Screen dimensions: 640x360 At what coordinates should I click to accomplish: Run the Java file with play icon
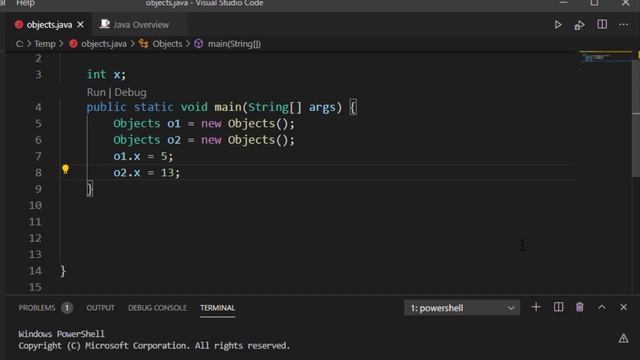click(x=558, y=25)
